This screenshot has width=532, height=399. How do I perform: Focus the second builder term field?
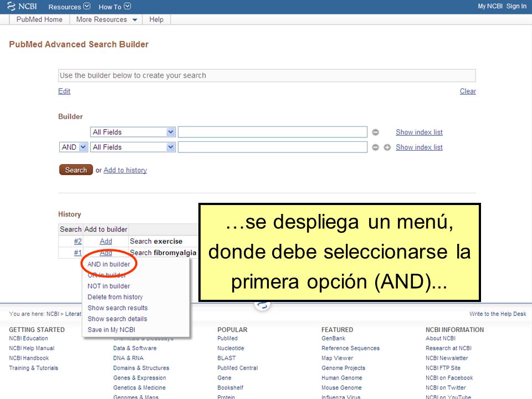(273, 147)
